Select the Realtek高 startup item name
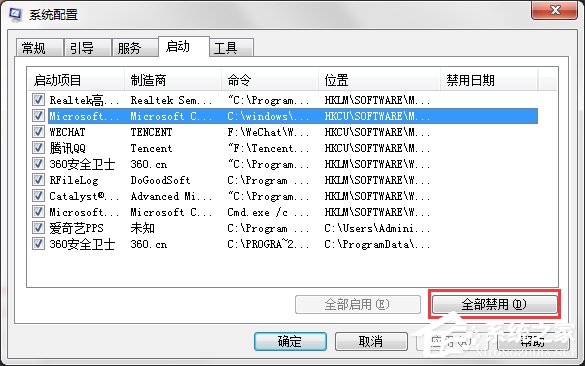The height and width of the screenshot is (366, 585). [x=84, y=100]
